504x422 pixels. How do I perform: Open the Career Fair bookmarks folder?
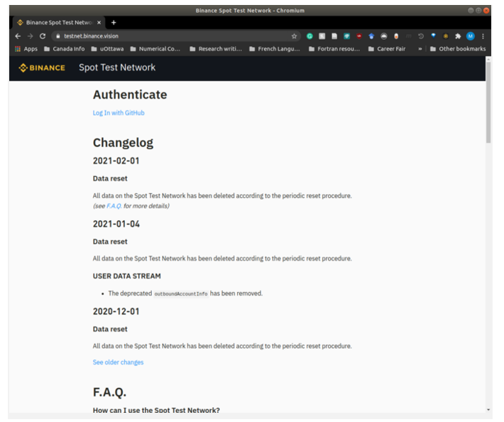385,49
